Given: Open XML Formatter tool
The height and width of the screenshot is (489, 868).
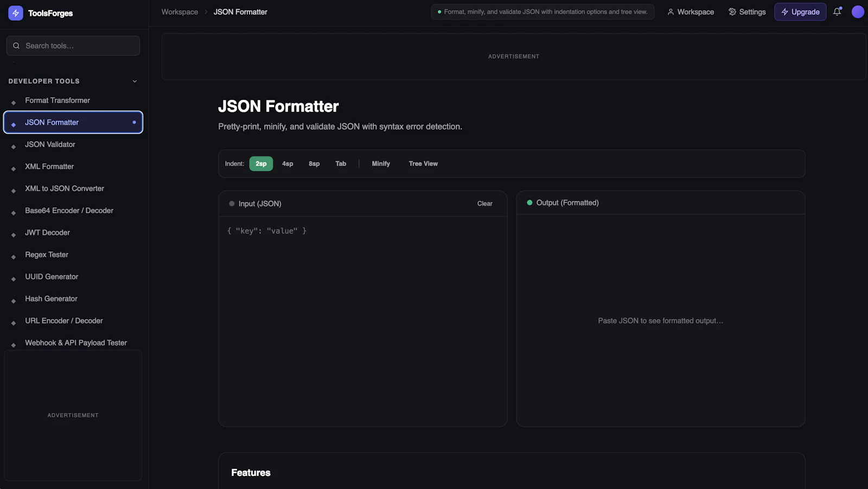Looking at the screenshot, I should coord(73,167).
